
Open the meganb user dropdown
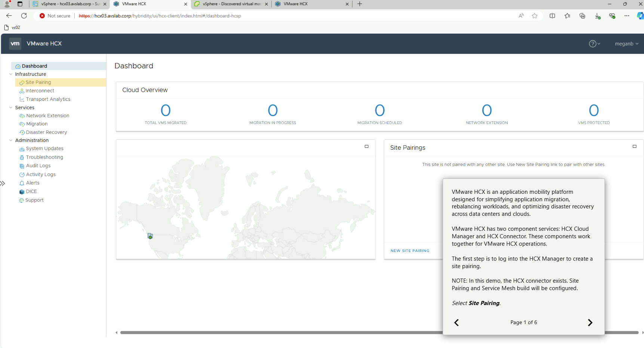(626, 44)
